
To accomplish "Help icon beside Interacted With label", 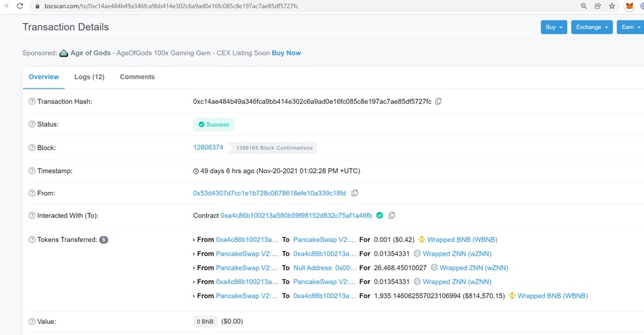I will [x=32, y=215].
